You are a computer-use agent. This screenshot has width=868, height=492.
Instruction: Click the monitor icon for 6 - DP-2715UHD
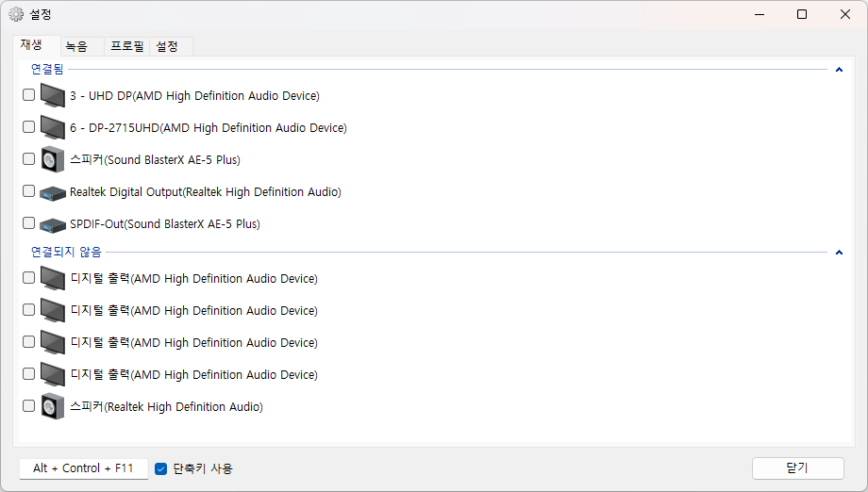pos(53,127)
